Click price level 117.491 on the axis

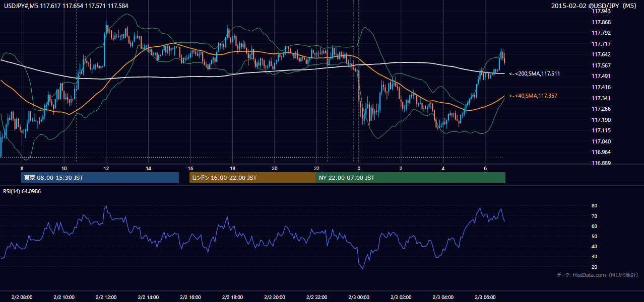[x=601, y=77]
